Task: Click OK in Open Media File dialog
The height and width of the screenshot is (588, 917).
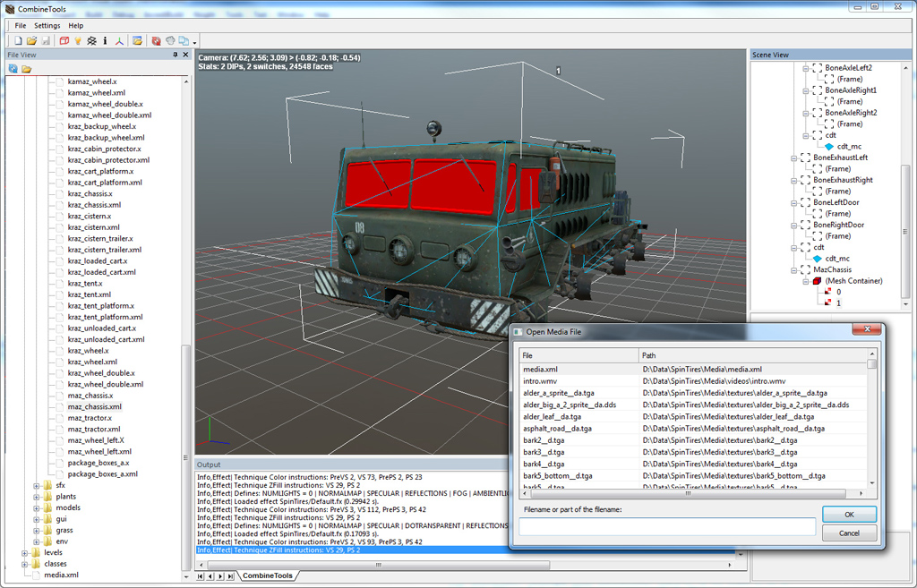Action: [x=849, y=515]
